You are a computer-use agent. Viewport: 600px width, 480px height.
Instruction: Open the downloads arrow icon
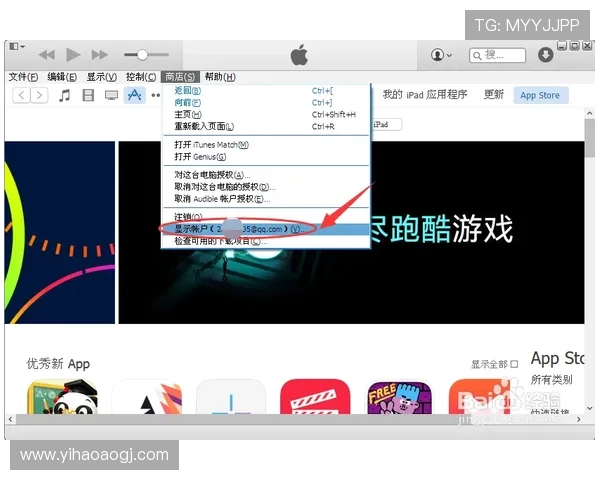[x=545, y=55]
